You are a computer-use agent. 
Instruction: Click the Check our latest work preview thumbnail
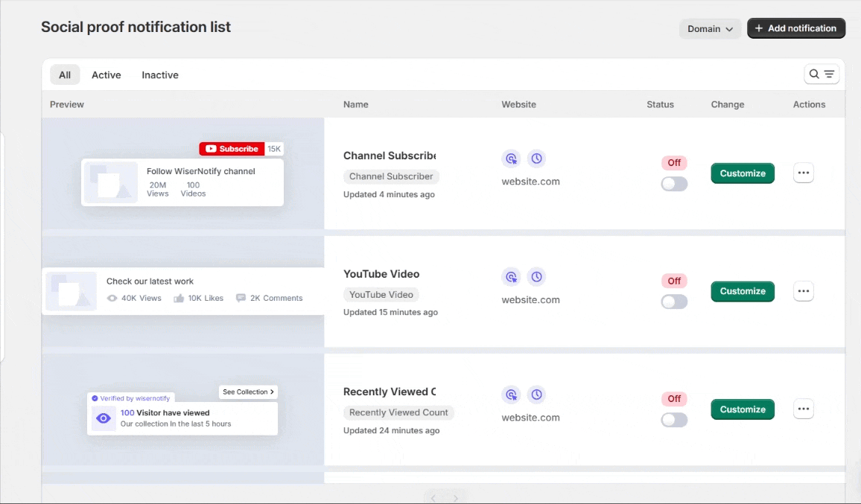click(x=72, y=290)
